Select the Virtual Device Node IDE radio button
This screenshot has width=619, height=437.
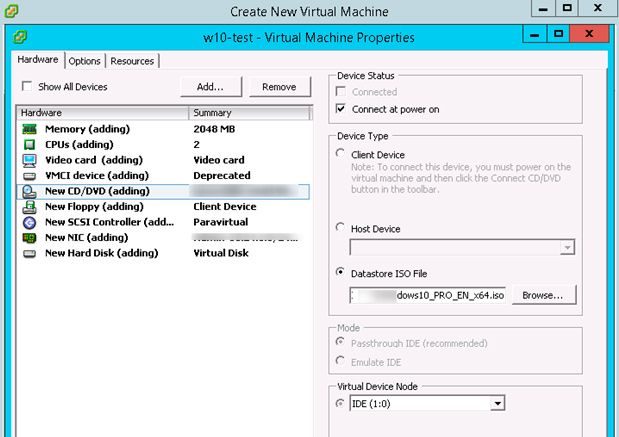pos(340,403)
